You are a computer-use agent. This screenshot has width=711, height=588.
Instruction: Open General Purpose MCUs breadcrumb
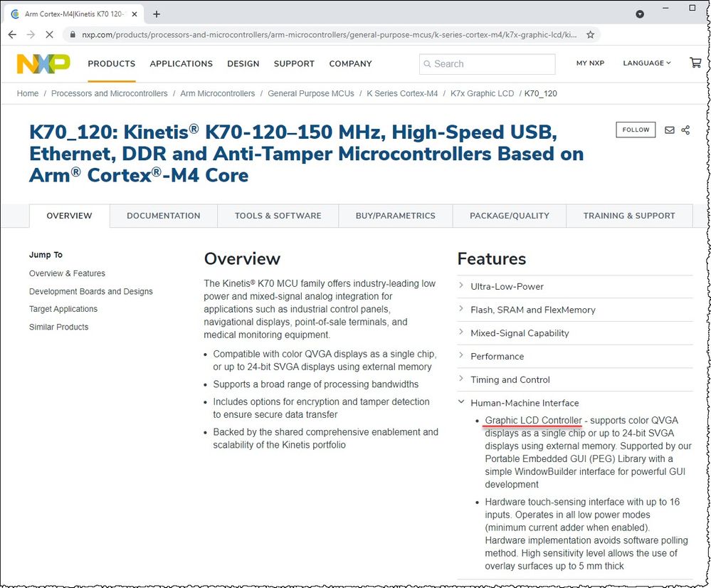tap(311, 93)
